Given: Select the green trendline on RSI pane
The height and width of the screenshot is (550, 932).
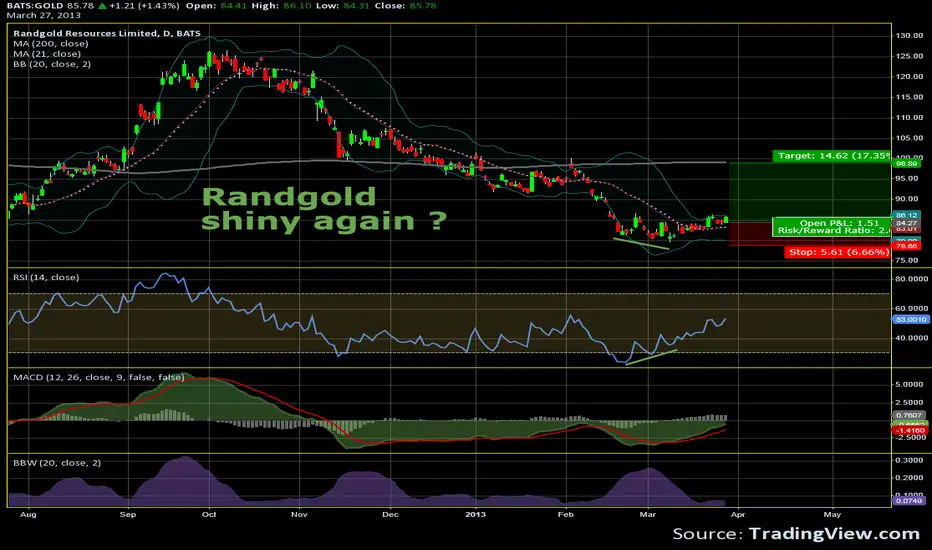Looking at the screenshot, I should point(651,357).
